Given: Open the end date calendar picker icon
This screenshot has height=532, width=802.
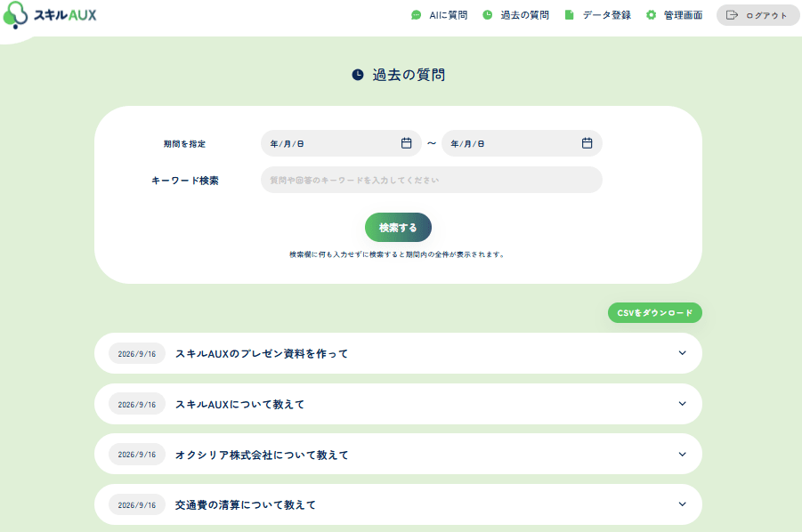Looking at the screenshot, I should click(x=587, y=143).
